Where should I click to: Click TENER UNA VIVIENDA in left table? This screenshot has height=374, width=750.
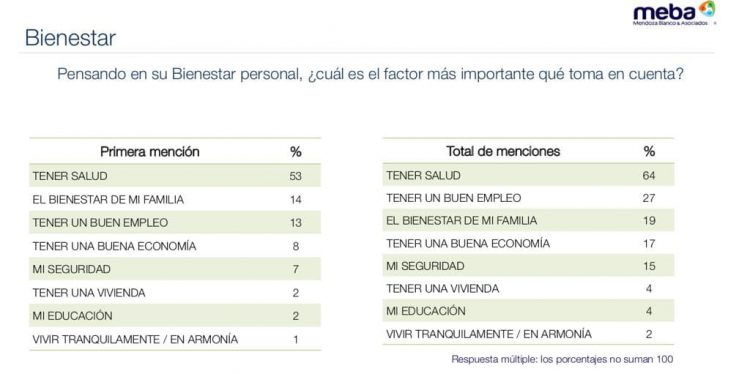(89, 293)
